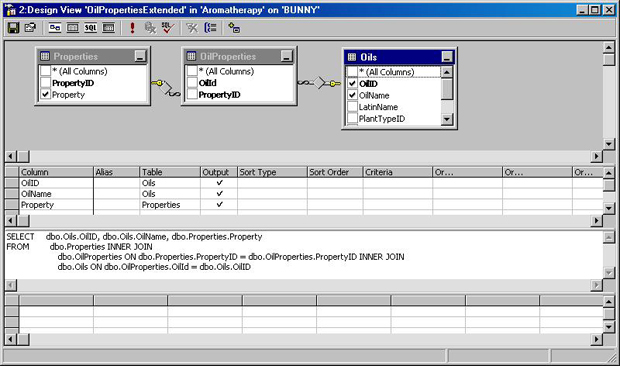Click the Add Table toolbar icon
620x366 pixels.
pos(234,28)
